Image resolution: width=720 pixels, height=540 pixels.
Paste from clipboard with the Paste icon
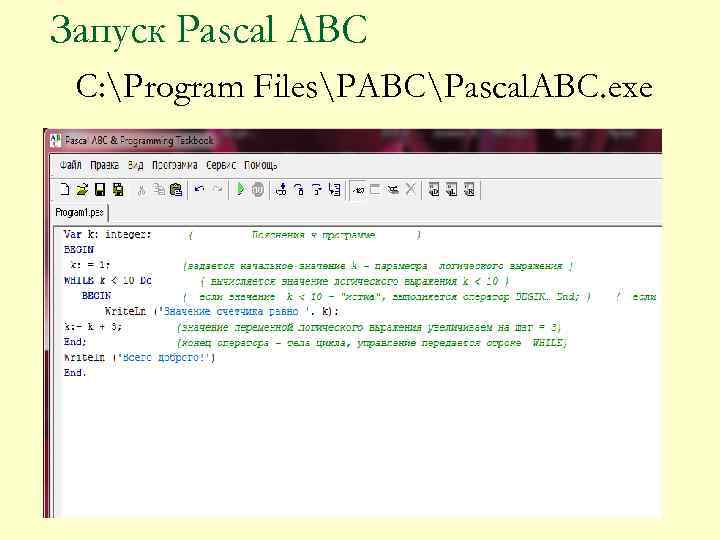176,190
